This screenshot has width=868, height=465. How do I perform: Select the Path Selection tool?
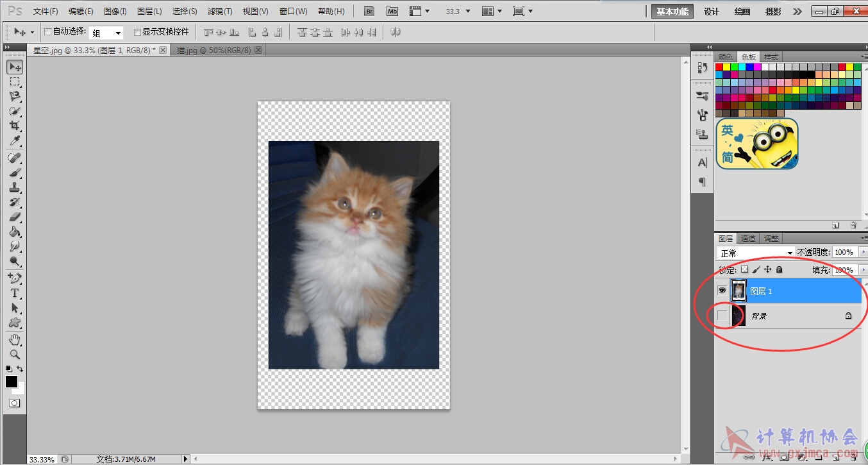pos(15,308)
